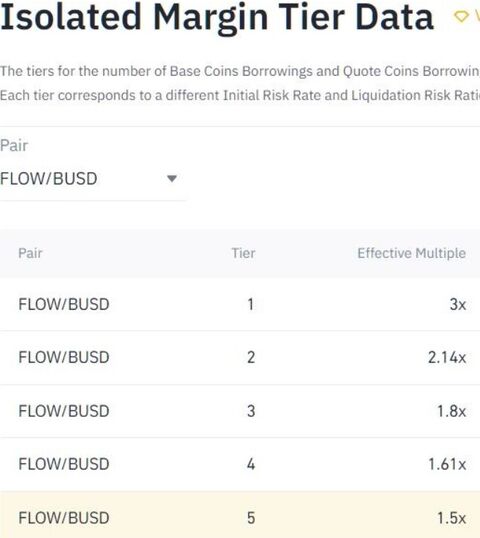Click the Pair column header
Viewport: 480px width, 538px height.
[31, 253]
